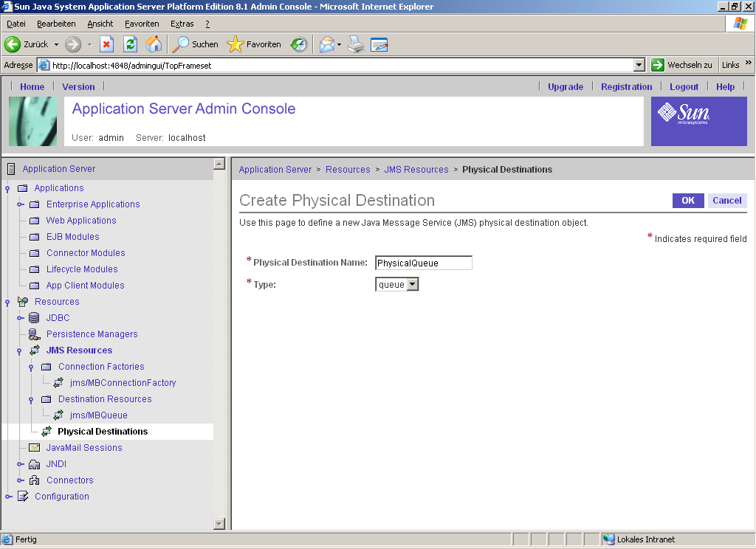Click the Resources breadcrumb link

[348, 170]
